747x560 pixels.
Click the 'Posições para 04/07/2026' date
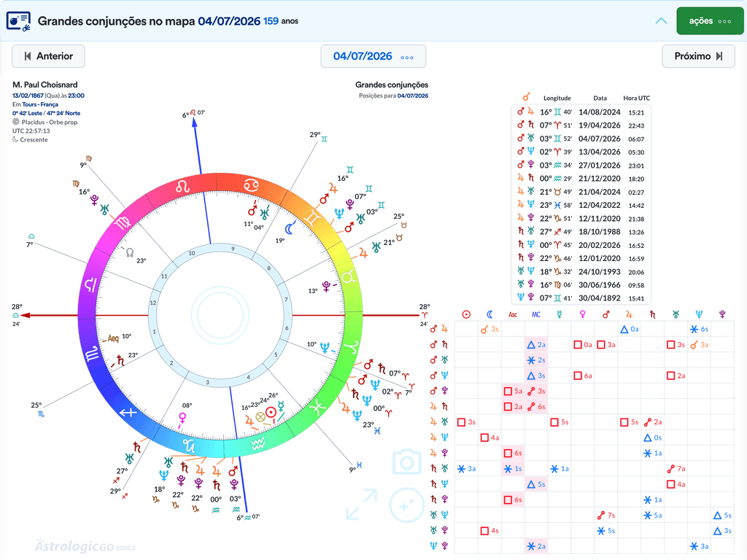413,96
